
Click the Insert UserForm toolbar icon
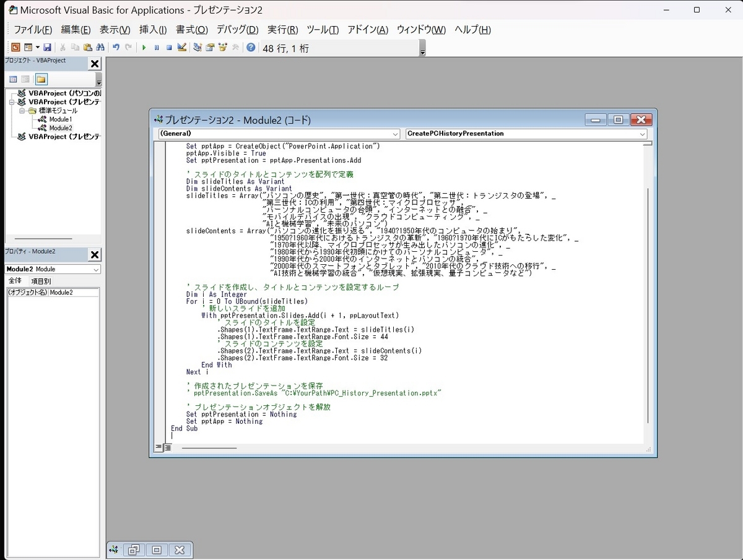pyautogui.click(x=28, y=47)
